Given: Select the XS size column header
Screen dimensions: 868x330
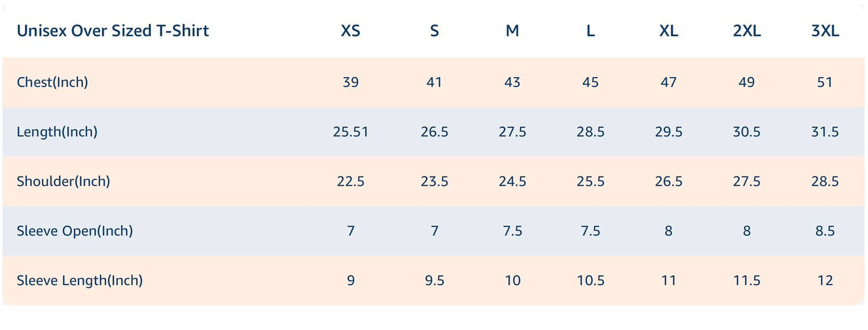Looking at the screenshot, I should tap(351, 31).
